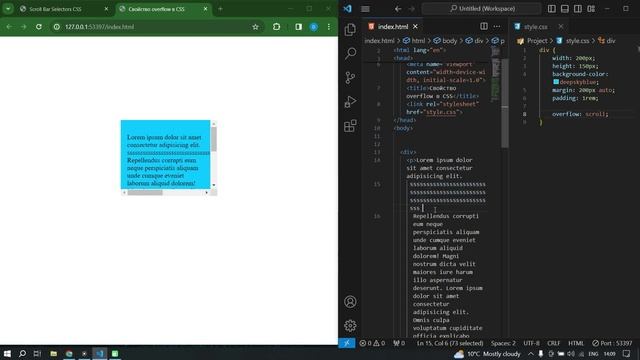The height and width of the screenshot is (360, 640).
Task: Open the Extensions view
Action: point(350,126)
